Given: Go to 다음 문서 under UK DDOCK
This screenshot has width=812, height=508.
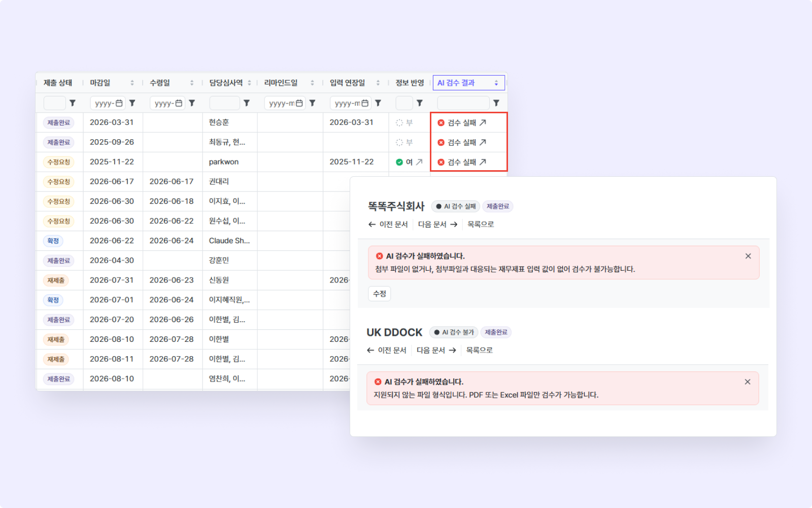Looking at the screenshot, I should 436,350.
